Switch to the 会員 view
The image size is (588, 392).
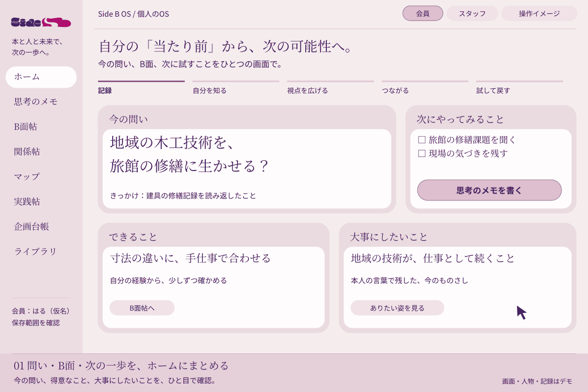(x=423, y=13)
